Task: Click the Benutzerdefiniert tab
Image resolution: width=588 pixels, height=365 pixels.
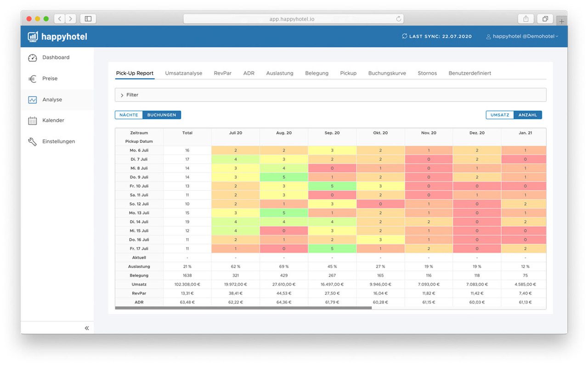Action: point(469,73)
